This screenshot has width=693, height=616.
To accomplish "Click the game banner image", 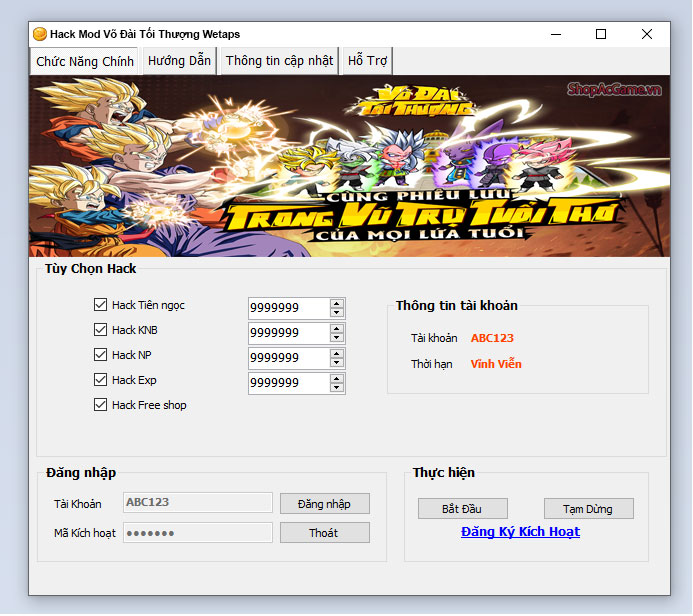I will point(350,166).
